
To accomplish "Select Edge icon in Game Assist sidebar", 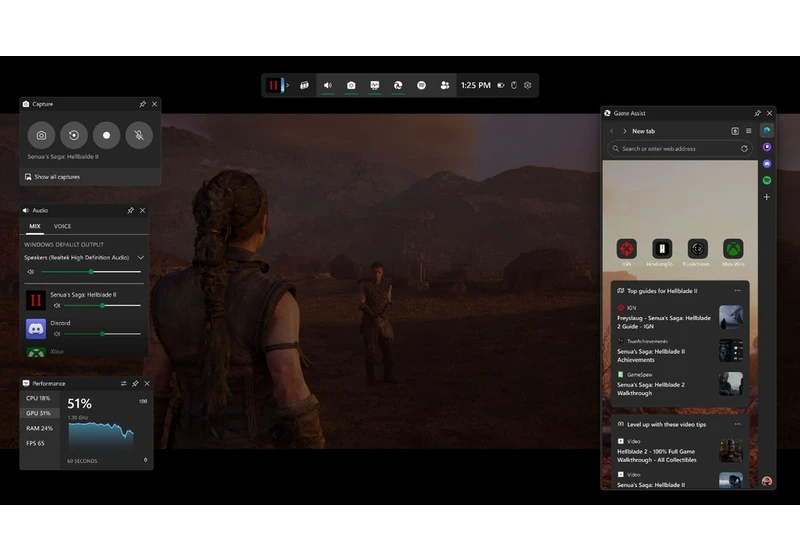I will pos(767,131).
